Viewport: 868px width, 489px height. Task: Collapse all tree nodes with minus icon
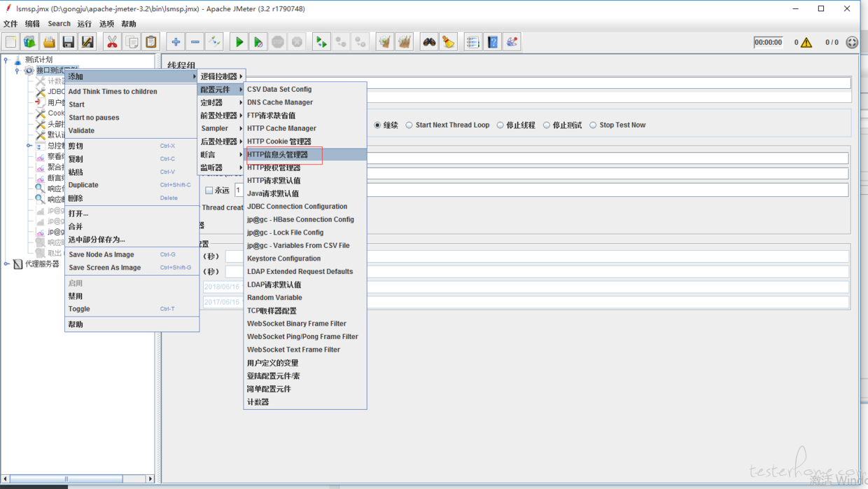[195, 42]
